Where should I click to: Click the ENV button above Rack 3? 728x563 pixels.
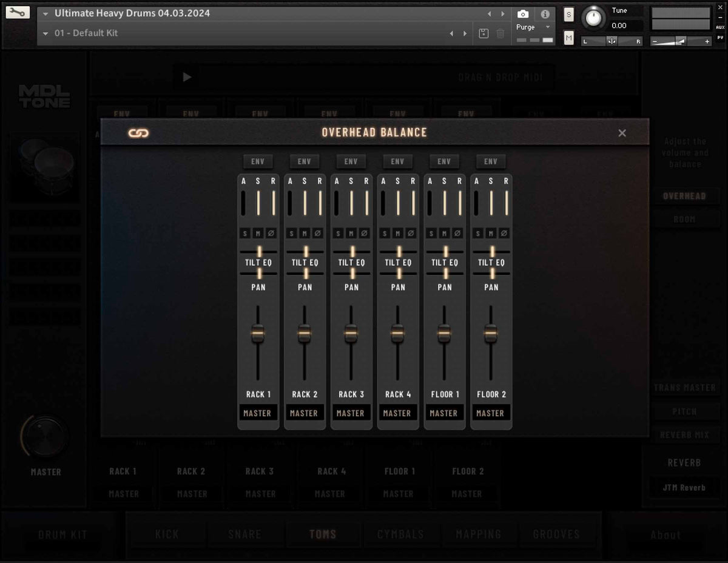point(351,161)
